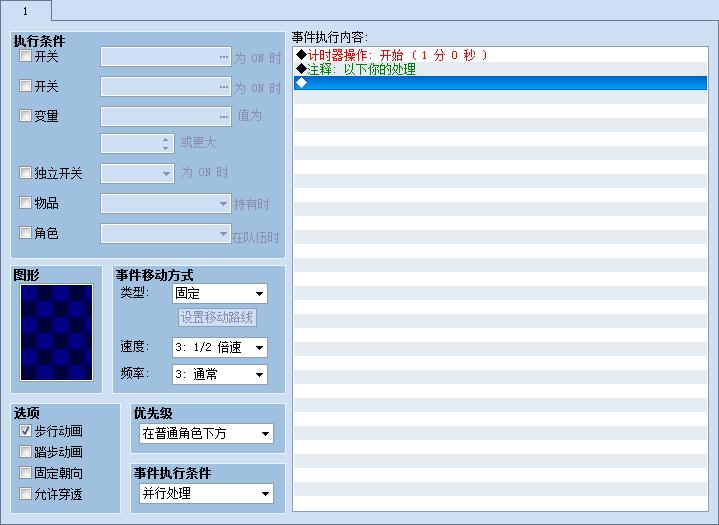This screenshot has width=719, height=525.
Task: Click the 设置移动路线 button
Action: [x=217, y=317]
